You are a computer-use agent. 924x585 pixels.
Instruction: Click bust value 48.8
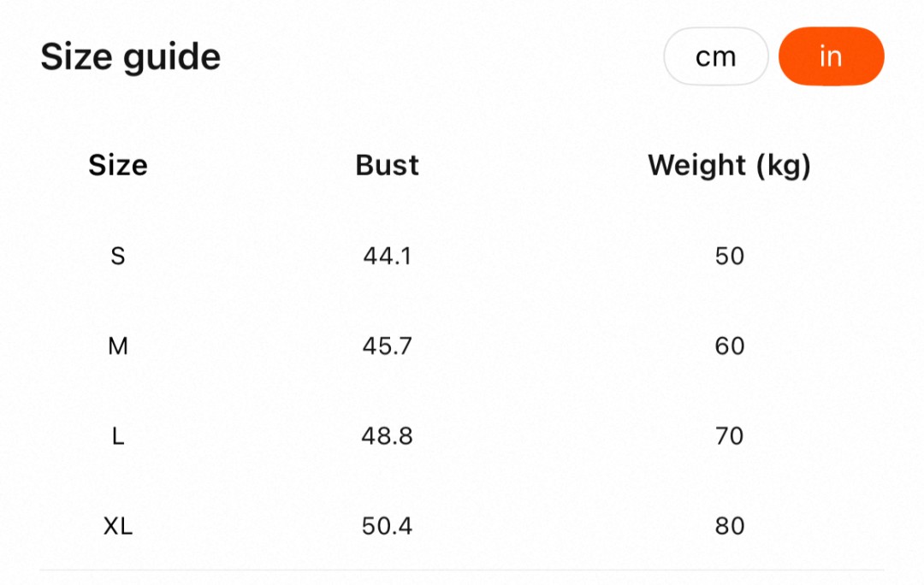388,436
